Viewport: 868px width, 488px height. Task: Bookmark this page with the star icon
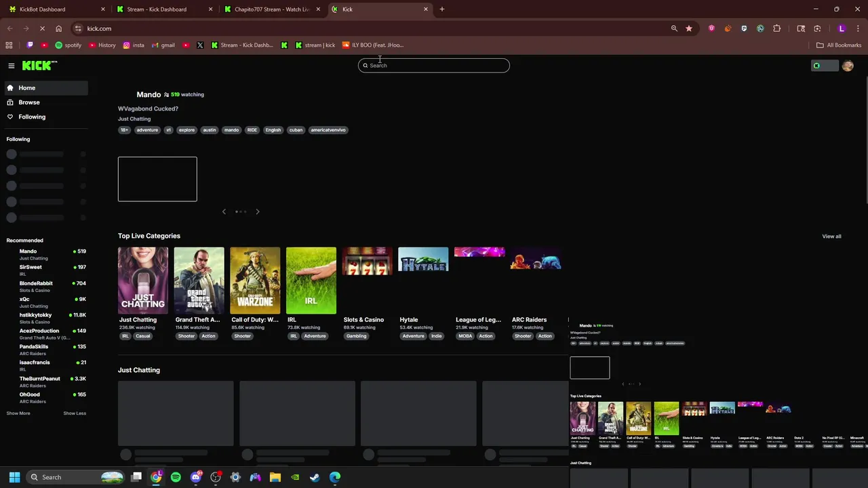point(689,28)
